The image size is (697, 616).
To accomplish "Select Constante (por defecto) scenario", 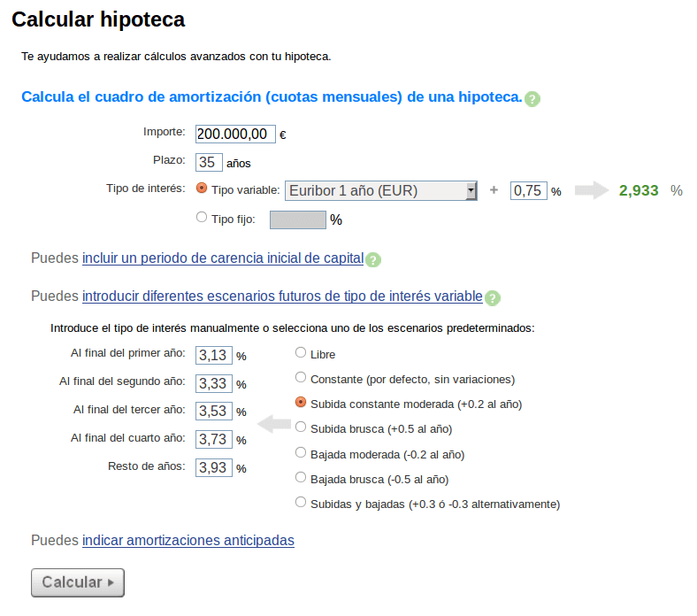I will pyautogui.click(x=301, y=379).
